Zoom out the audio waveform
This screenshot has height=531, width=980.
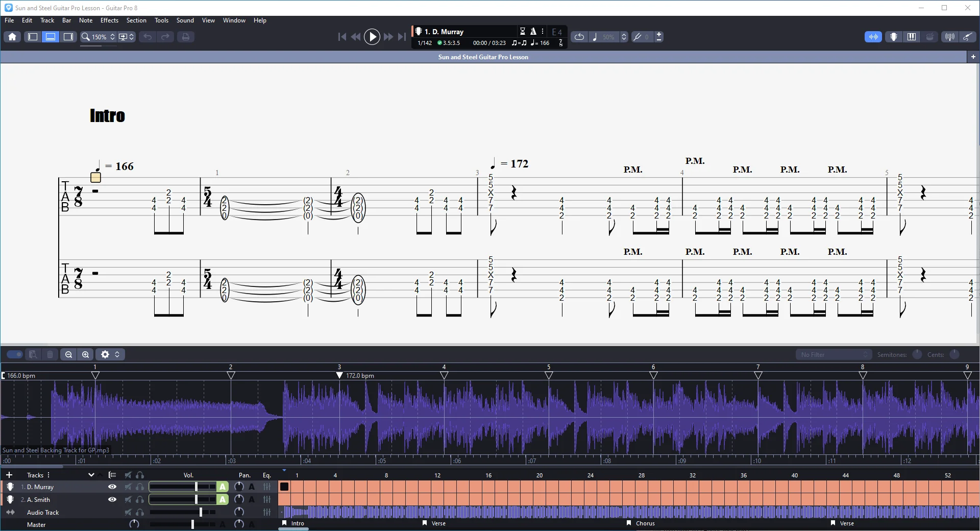(68, 354)
